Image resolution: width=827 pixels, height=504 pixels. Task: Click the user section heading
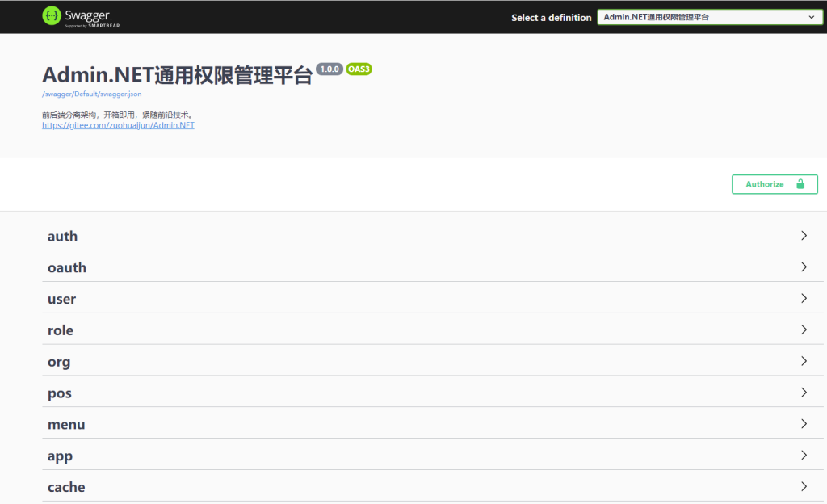[x=62, y=299]
